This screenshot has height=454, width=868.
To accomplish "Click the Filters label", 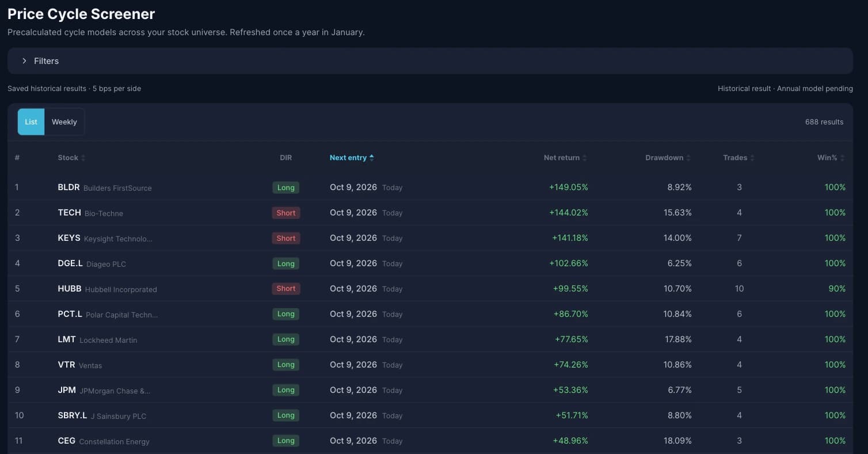I will tap(46, 61).
